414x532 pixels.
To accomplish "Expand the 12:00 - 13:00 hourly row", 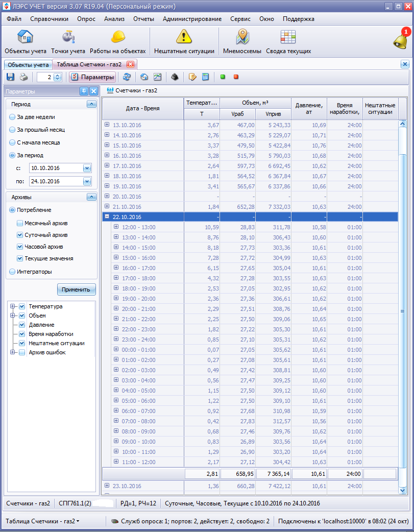I will [116, 227].
